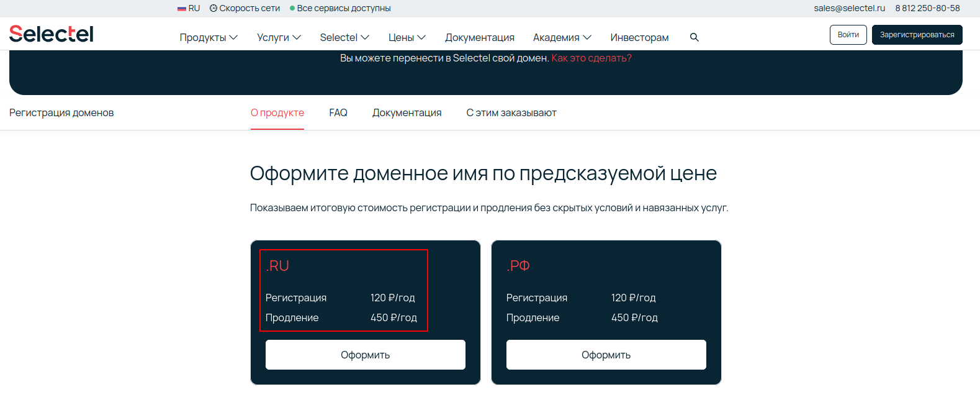Click the Регистрация label in .RU card
Viewport: 980px width, 410px height.
point(296,298)
